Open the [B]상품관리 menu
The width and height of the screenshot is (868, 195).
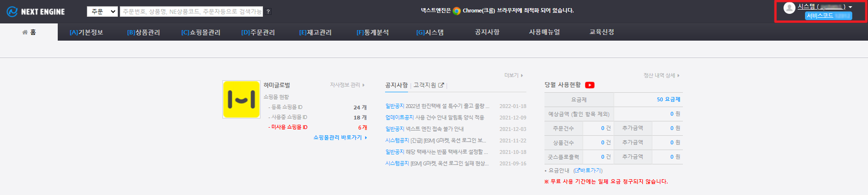coord(144,32)
